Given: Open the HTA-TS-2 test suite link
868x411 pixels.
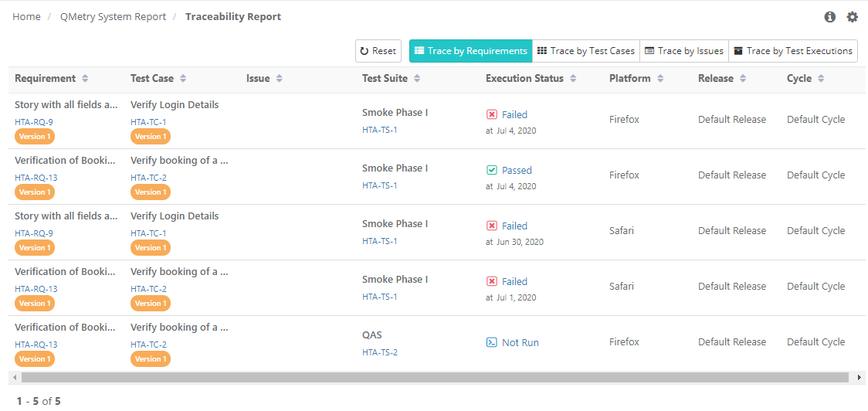Looking at the screenshot, I should point(379,352).
